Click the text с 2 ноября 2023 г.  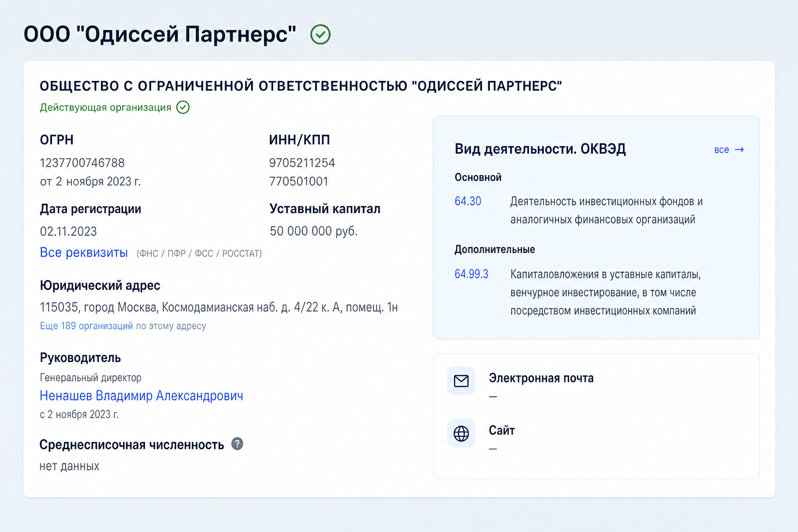[x=79, y=415]
